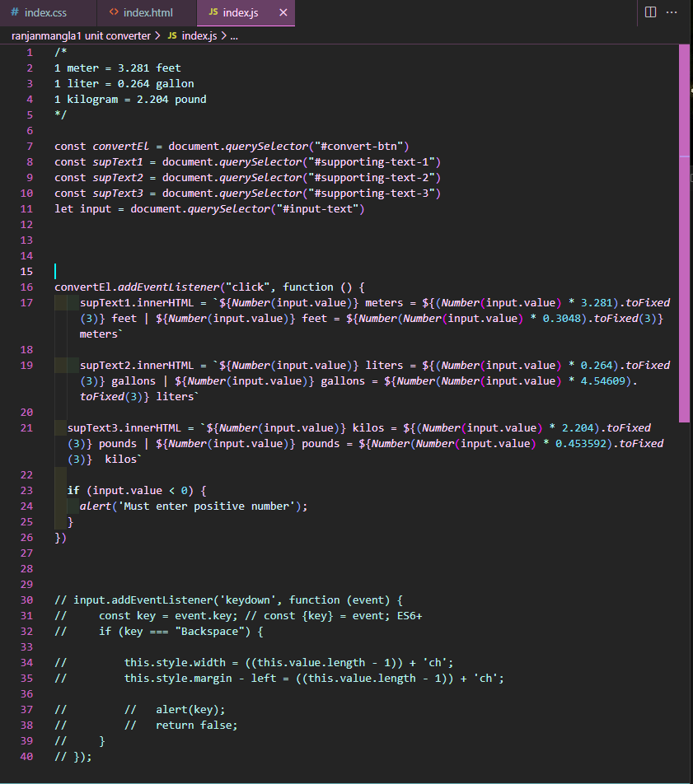Open the More Actions ellipsis menu
The width and height of the screenshot is (693, 784).
click(672, 12)
